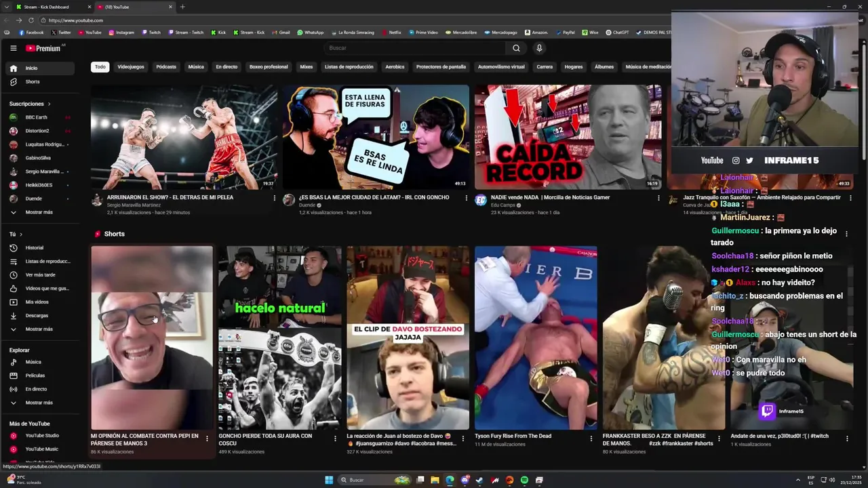868x488 pixels.
Task: Open Mis videos in sidebar
Action: coord(41,302)
